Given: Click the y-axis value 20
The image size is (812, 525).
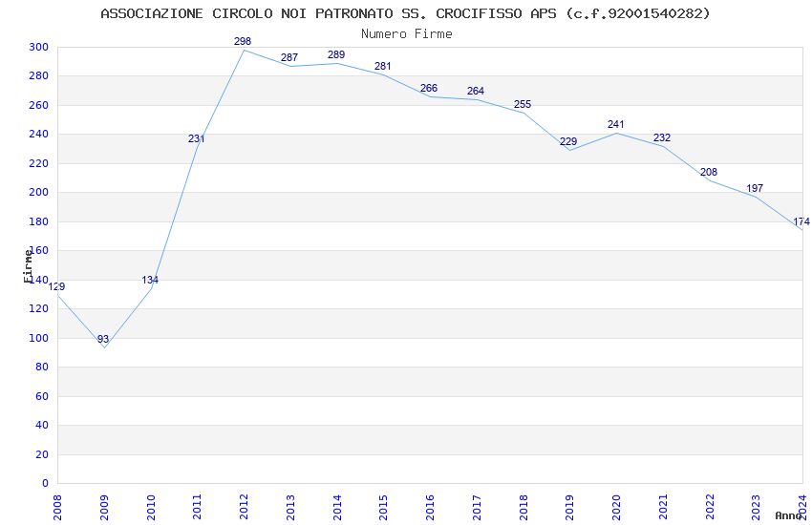Looking at the screenshot, I should [x=42, y=454].
